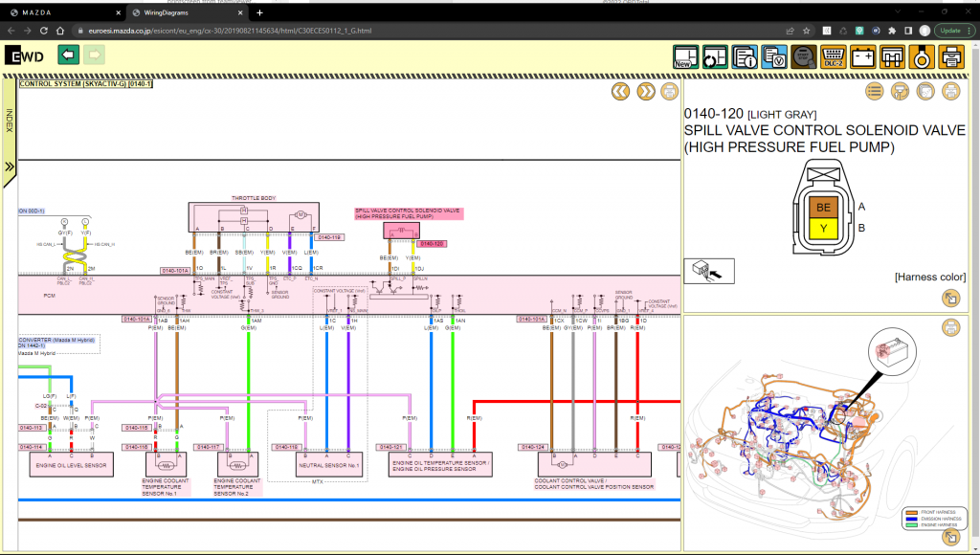Pop out the connector view panel
This screenshot has height=555, width=980.
pos(950,299)
